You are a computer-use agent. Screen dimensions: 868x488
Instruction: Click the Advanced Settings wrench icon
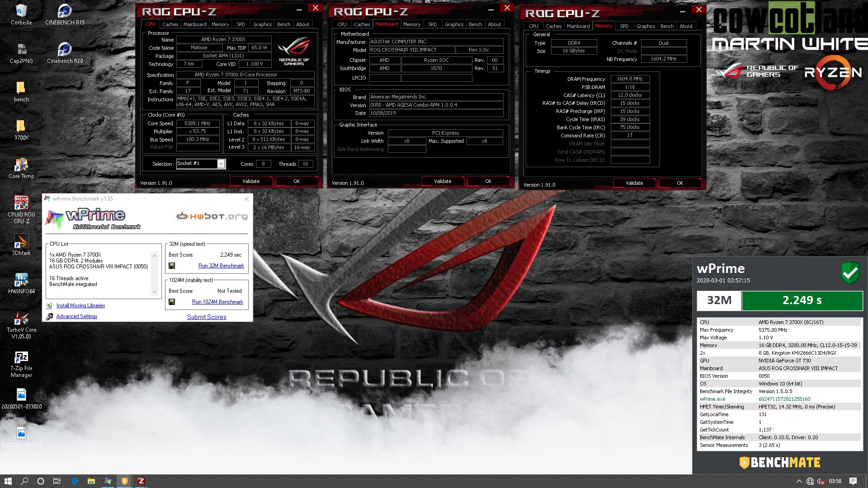coord(49,316)
